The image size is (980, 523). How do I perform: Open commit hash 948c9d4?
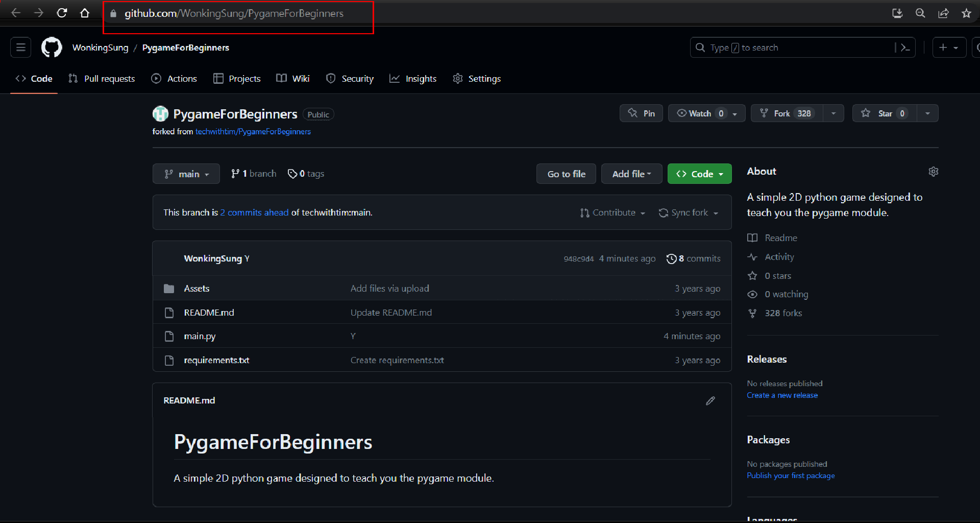coord(579,259)
